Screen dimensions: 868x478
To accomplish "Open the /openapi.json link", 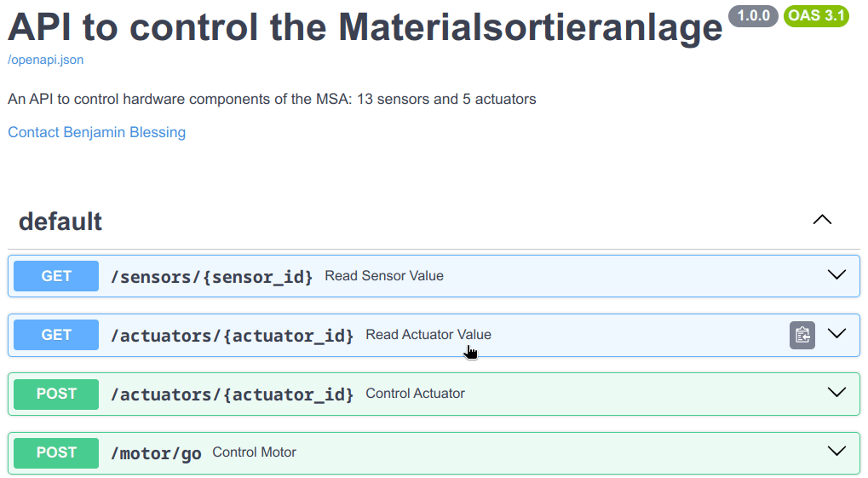I will 45,60.
